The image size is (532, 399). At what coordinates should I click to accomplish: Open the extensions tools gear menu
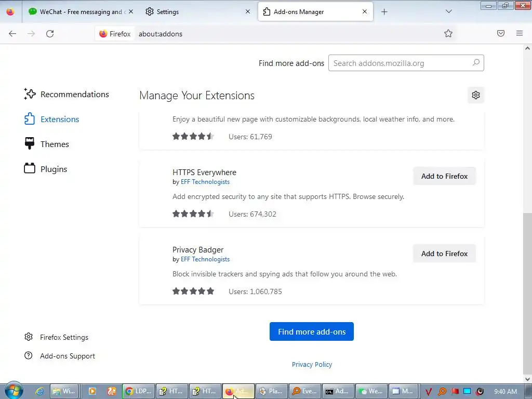[476, 95]
